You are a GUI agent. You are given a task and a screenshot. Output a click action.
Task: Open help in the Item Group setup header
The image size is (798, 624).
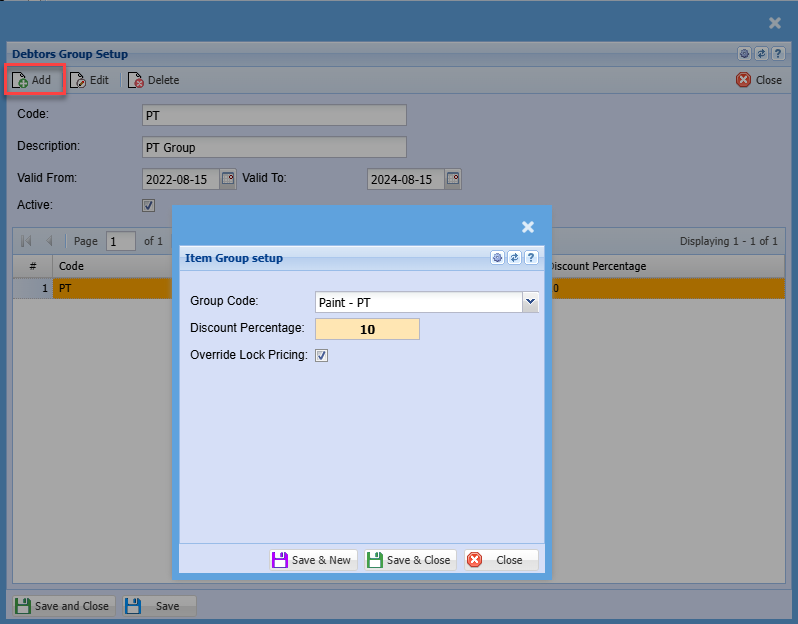coord(531,258)
